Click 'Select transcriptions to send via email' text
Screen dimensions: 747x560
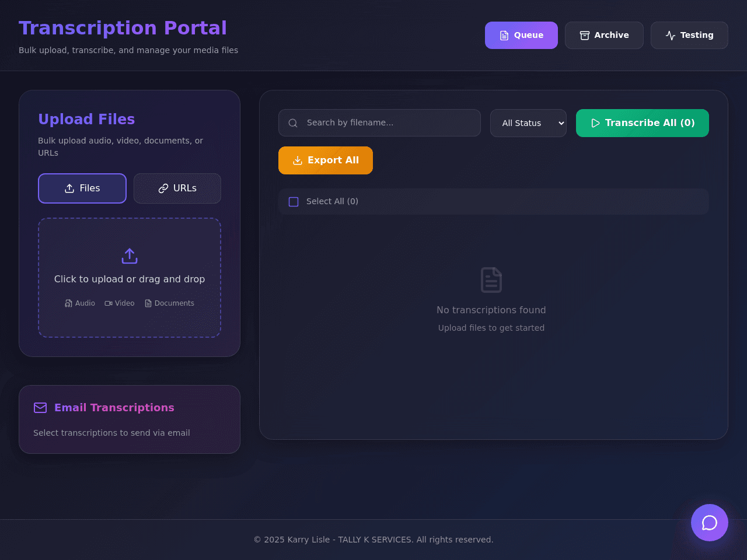pyautogui.click(x=111, y=433)
